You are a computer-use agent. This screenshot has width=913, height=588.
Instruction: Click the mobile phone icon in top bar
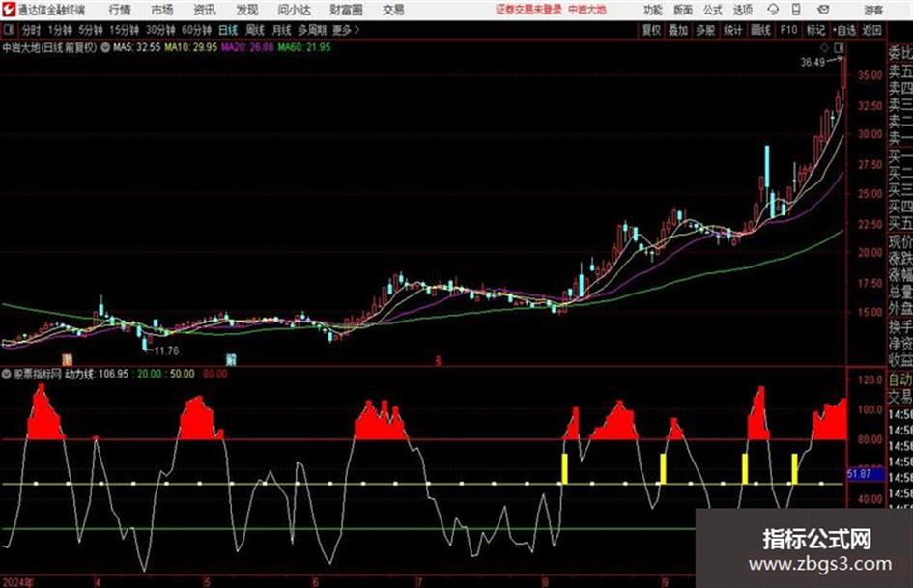(796, 10)
